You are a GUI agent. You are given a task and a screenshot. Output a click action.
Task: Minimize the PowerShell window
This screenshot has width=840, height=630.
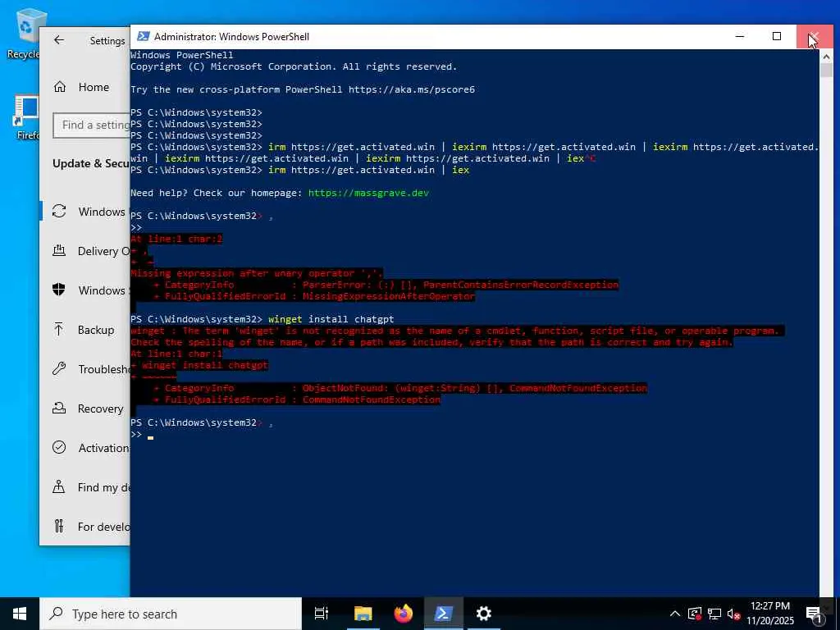point(740,36)
